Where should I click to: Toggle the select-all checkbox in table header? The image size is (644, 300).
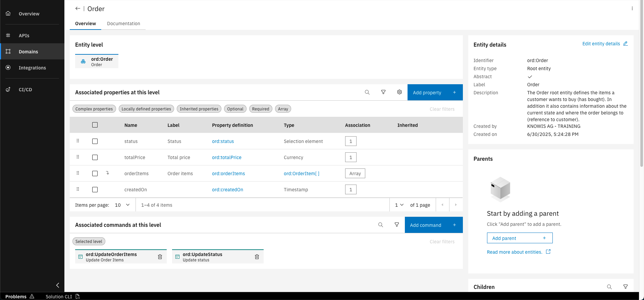pyautogui.click(x=95, y=125)
